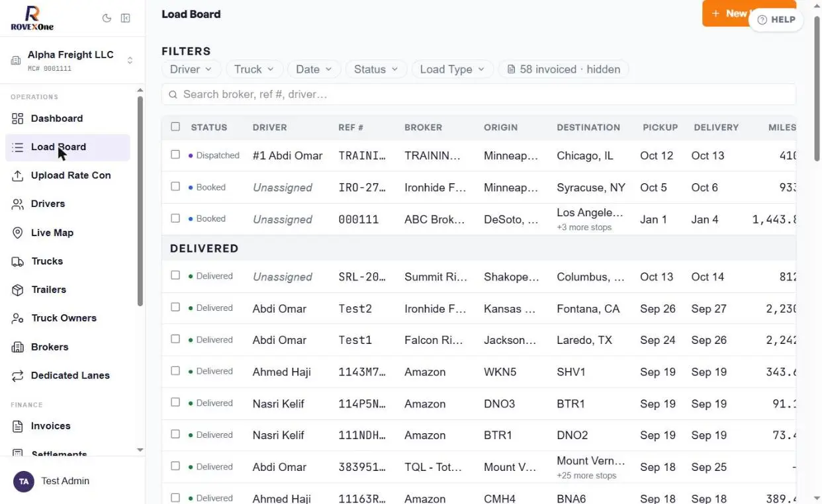Open Dashboard from the grid icon
Screen dimensions: 822x504
tap(18, 118)
